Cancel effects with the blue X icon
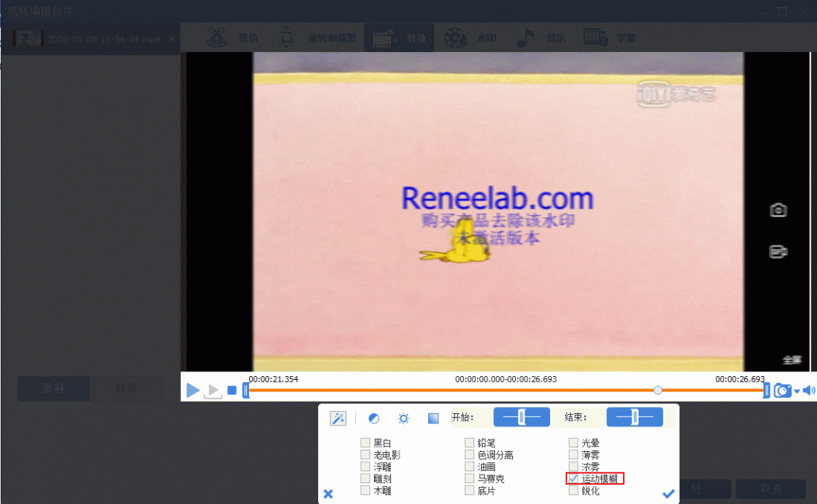Image resolution: width=817 pixels, height=504 pixels. pyautogui.click(x=328, y=494)
